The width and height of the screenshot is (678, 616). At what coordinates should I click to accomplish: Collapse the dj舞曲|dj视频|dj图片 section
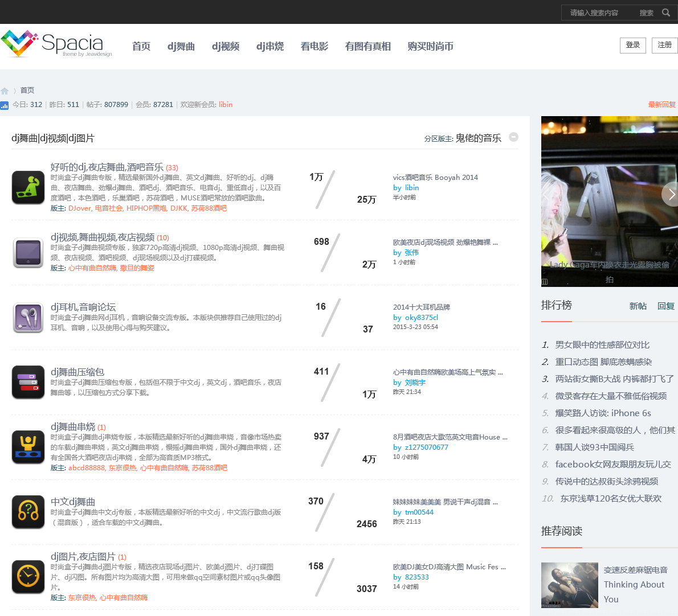513,137
